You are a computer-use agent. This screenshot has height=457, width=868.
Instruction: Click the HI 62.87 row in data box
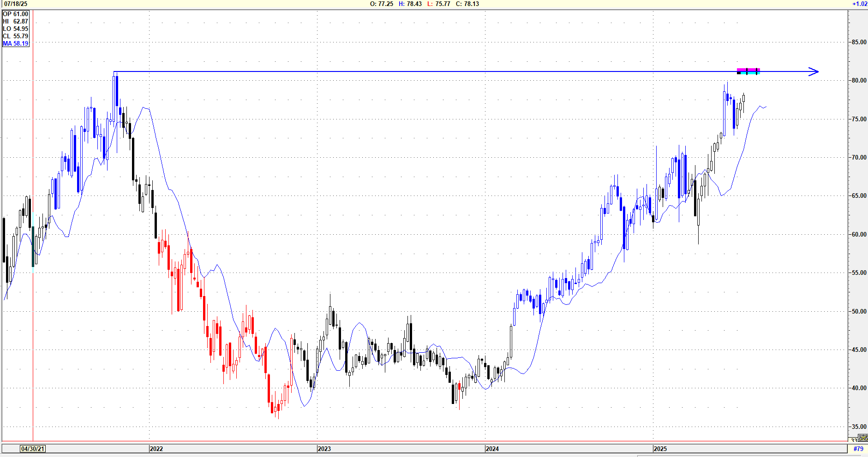coord(16,21)
